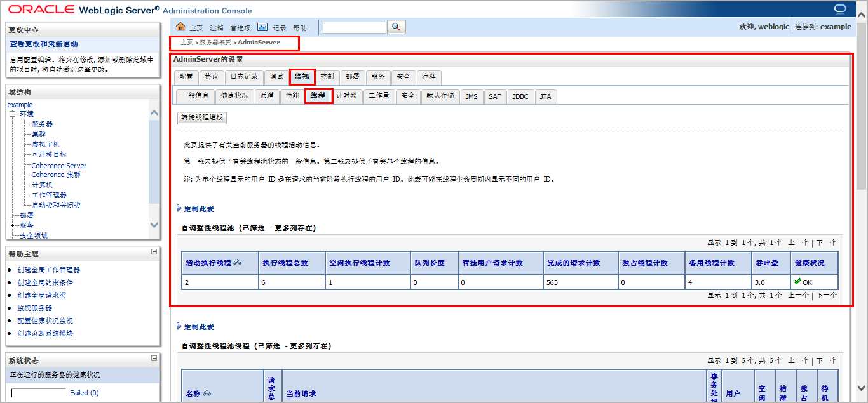The width and height of the screenshot is (868, 403).
Task: Click inside the search input field
Action: pyautogui.click(x=354, y=27)
